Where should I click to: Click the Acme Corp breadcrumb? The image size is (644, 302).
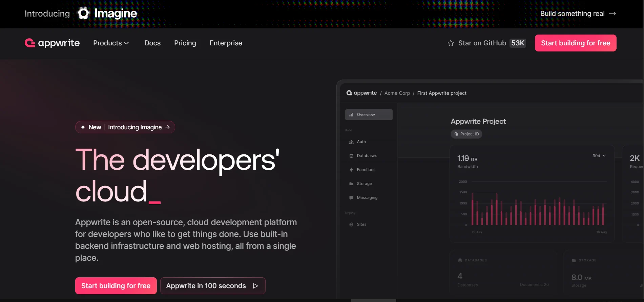tap(397, 93)
